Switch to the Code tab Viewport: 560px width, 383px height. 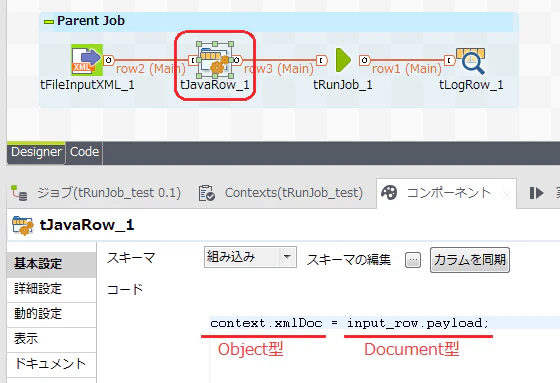84,153
